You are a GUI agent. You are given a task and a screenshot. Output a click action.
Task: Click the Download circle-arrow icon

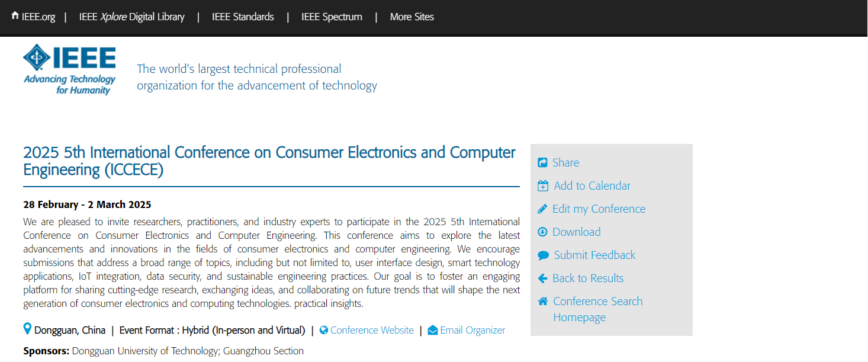(x=542, y=232)
